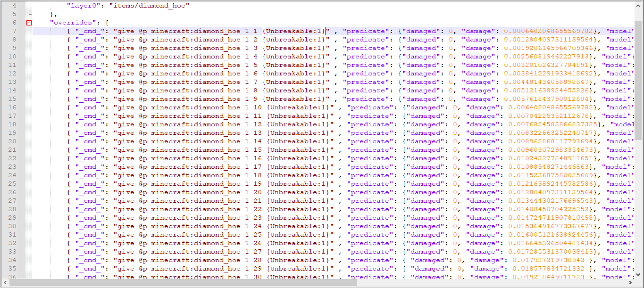
Task: Click damage value 0.0025608194622227913 on line 10
Action: click(546, 57)
